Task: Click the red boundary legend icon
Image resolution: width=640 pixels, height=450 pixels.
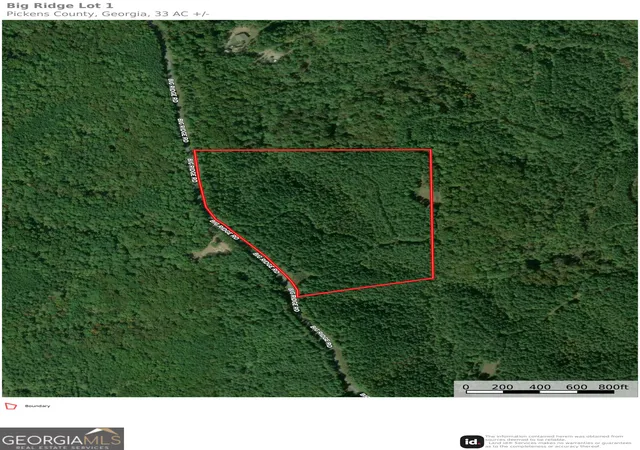Action: pyautogui.click(x=11, y=406)
